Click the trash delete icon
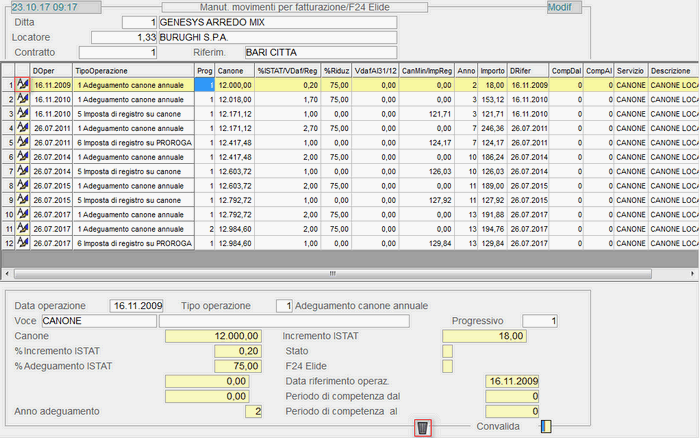This screenshot has width=700, height=438. [422, 428]
